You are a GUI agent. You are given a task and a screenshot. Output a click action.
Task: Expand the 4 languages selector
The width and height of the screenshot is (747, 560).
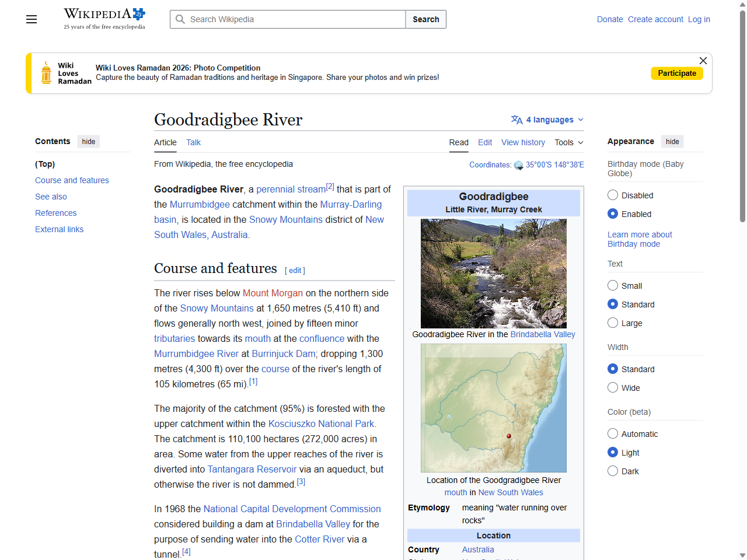click(547, 119)
